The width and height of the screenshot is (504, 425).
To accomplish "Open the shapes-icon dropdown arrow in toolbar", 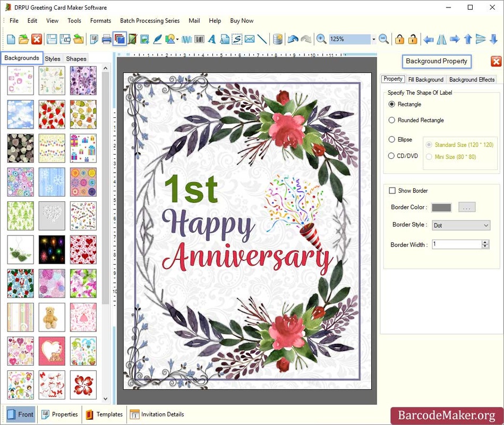I will click(x=177, y=39).
